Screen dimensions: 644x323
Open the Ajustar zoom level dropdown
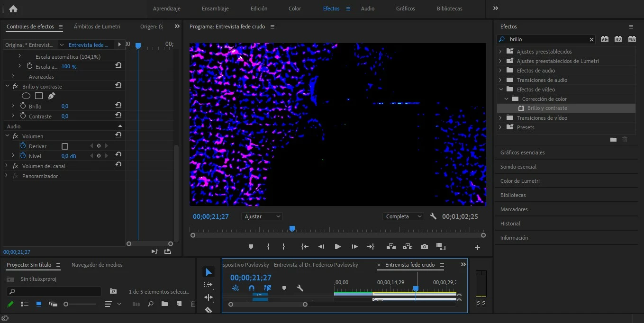point(262,216)
